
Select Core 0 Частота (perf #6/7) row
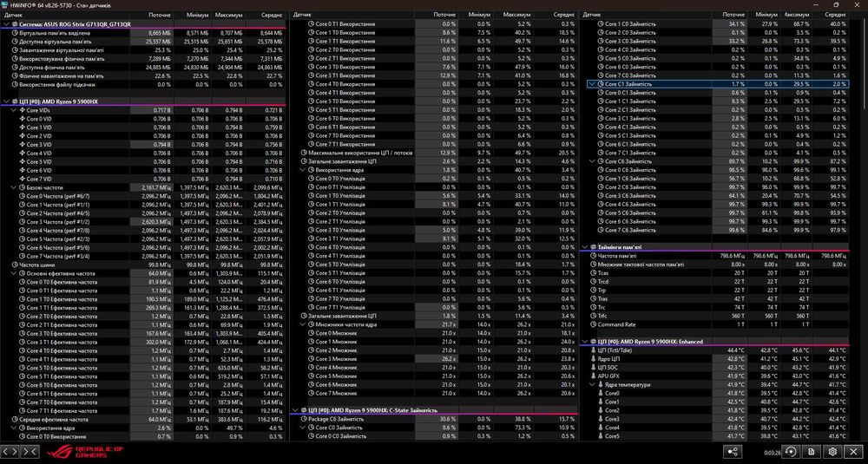[x=144, y=196]
